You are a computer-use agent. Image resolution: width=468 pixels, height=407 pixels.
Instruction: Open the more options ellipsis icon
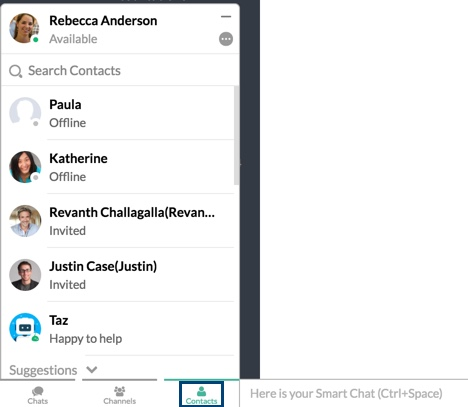[x=226, y=39]
